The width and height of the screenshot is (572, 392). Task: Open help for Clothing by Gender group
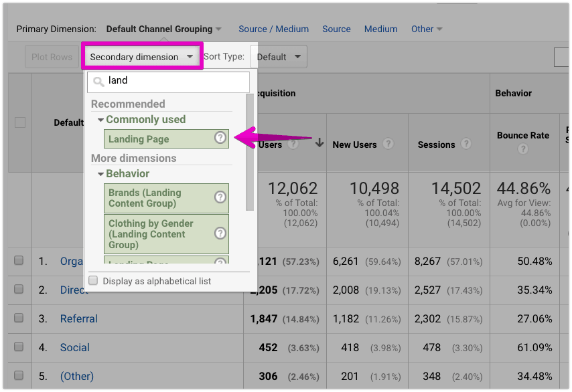click(x=220, y=233)
